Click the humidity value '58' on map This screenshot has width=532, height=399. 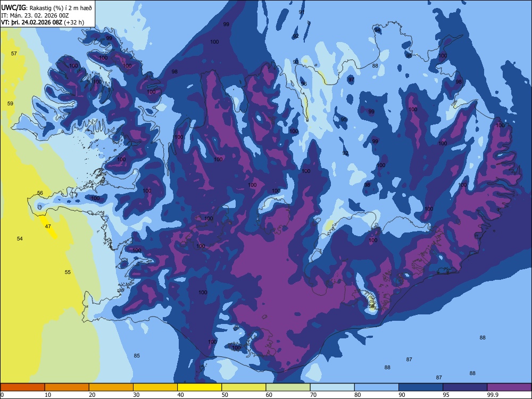click(371, 306)
